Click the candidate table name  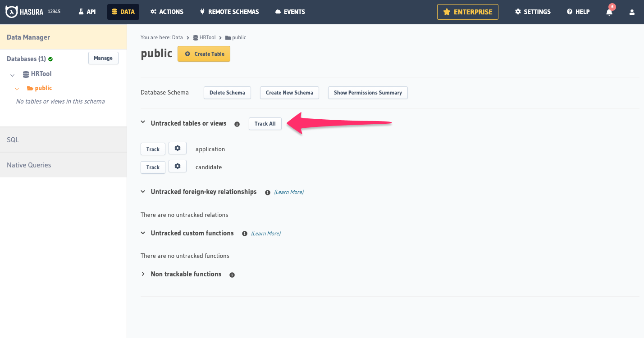[x=209, y=167]
